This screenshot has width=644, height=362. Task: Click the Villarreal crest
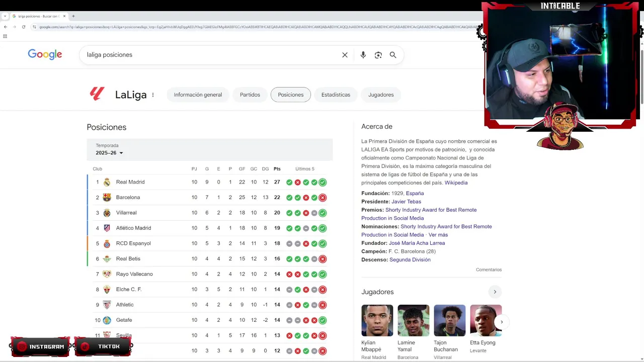point(107,213)
